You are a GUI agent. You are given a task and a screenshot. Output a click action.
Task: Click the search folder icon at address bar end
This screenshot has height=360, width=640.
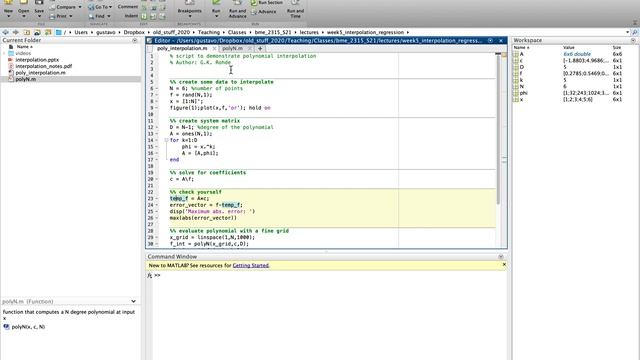pyautogui.click(x=635, y=32)
